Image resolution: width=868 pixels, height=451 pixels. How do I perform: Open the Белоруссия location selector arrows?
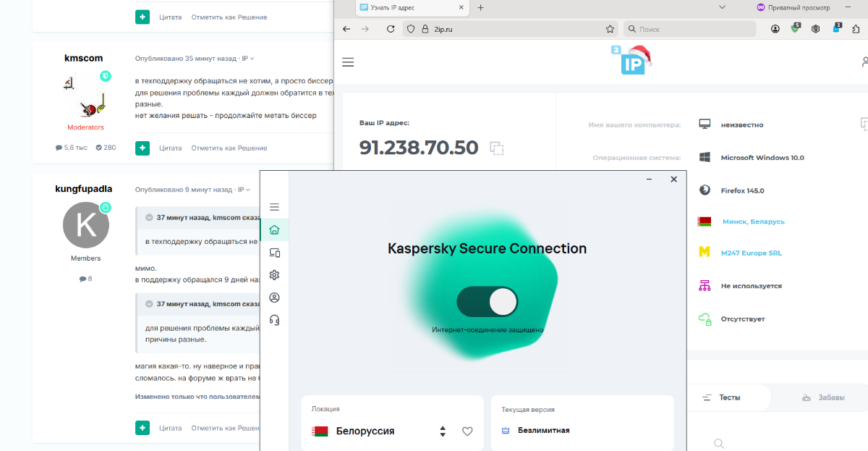coord(443,431)
